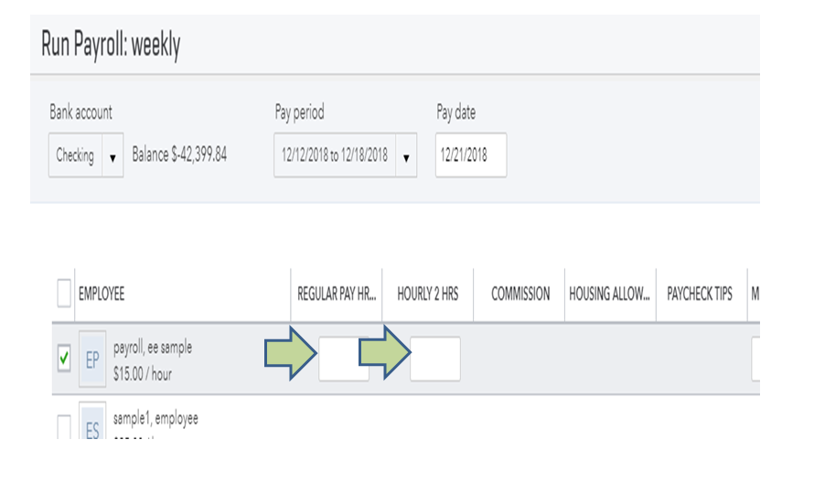The height and width of the screenshot is (504, 814).
Task: Toggle the select-all checkbox beside EMPLOYEE header
Action: tap(64, 294)
